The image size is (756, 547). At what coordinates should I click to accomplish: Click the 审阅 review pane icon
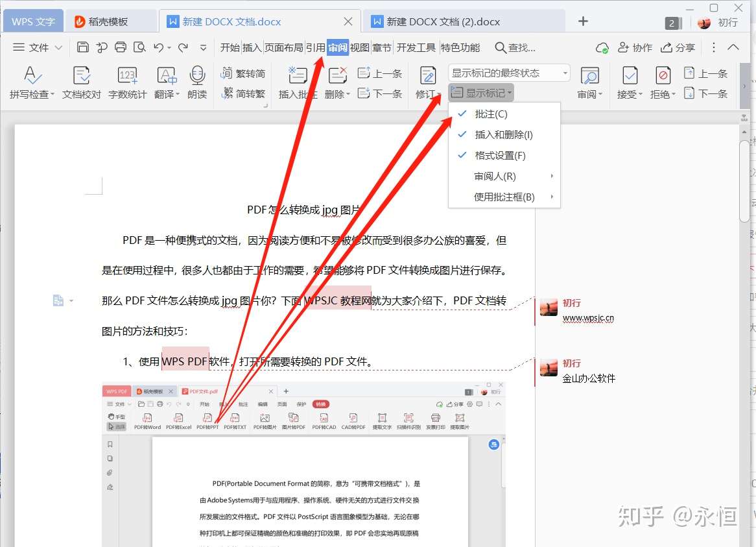589,81
